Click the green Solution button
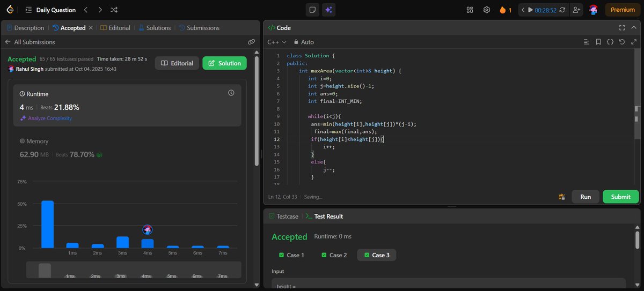Image resolution: width=644 pixels, height=291 pixels. pyautogui.click(x=224, y=63)
